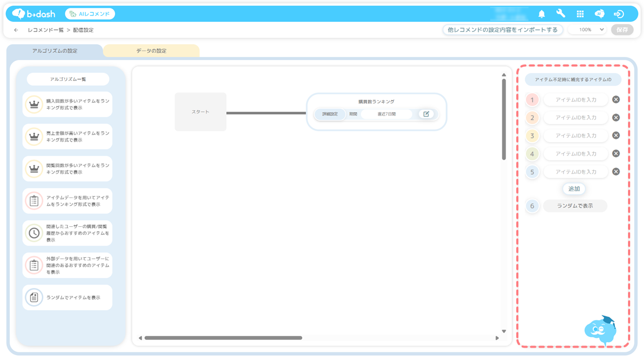
Task: Click the notification bell icon
Action: pos(541,14)
